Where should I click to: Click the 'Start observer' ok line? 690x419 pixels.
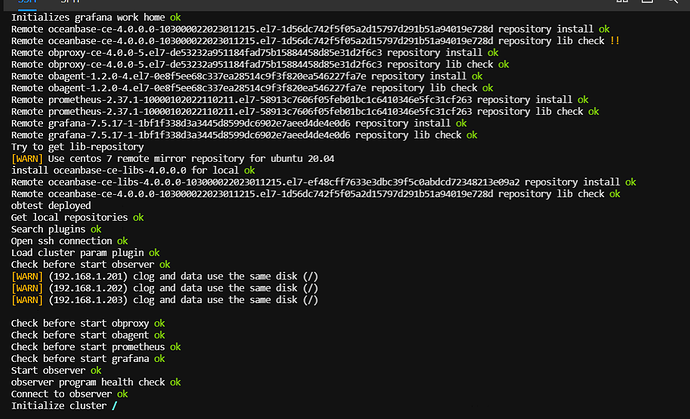point(56,371)
